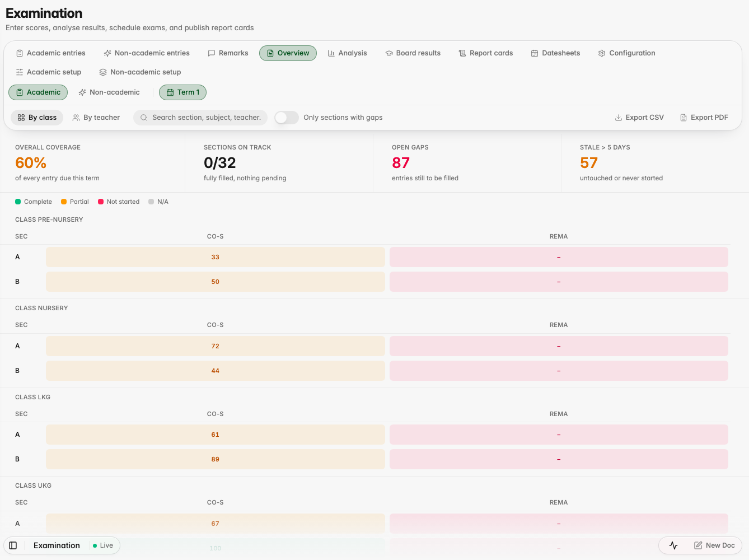Click the UKG section A value 67
The image size is (749, 560).
(216, 524)
